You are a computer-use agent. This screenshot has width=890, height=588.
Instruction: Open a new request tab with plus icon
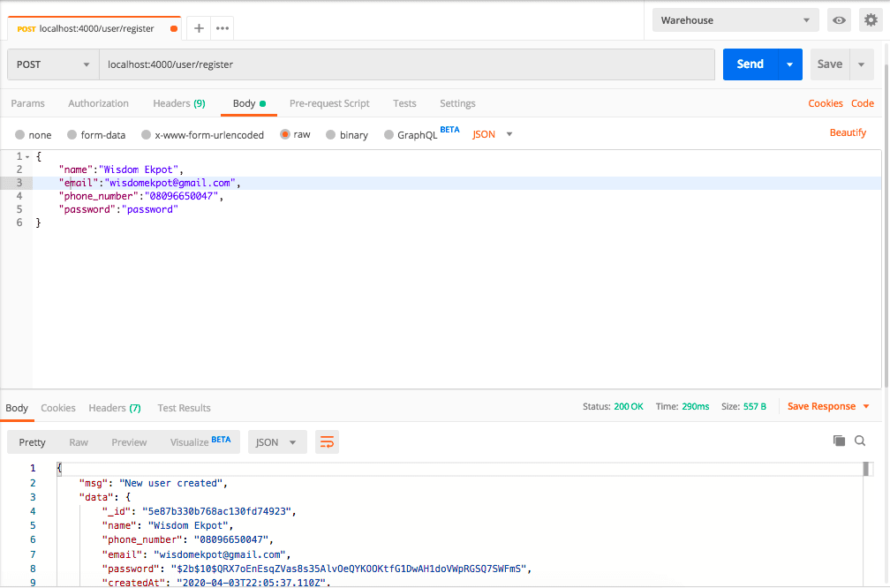199,28
